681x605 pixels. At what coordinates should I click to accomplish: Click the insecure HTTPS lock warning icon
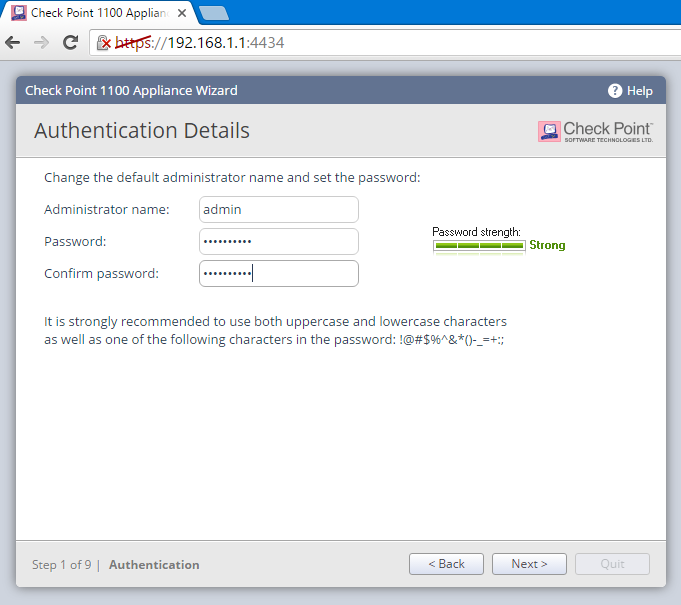point(104,43)
